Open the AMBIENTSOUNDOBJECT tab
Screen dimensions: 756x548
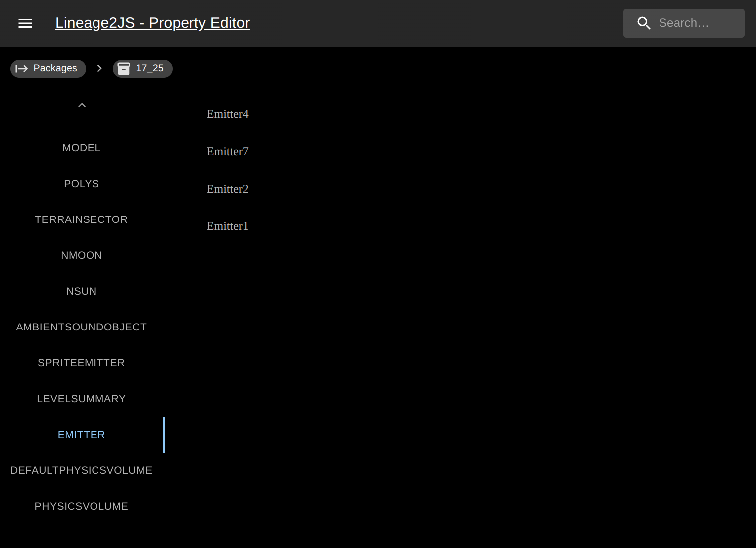point(82,327)
